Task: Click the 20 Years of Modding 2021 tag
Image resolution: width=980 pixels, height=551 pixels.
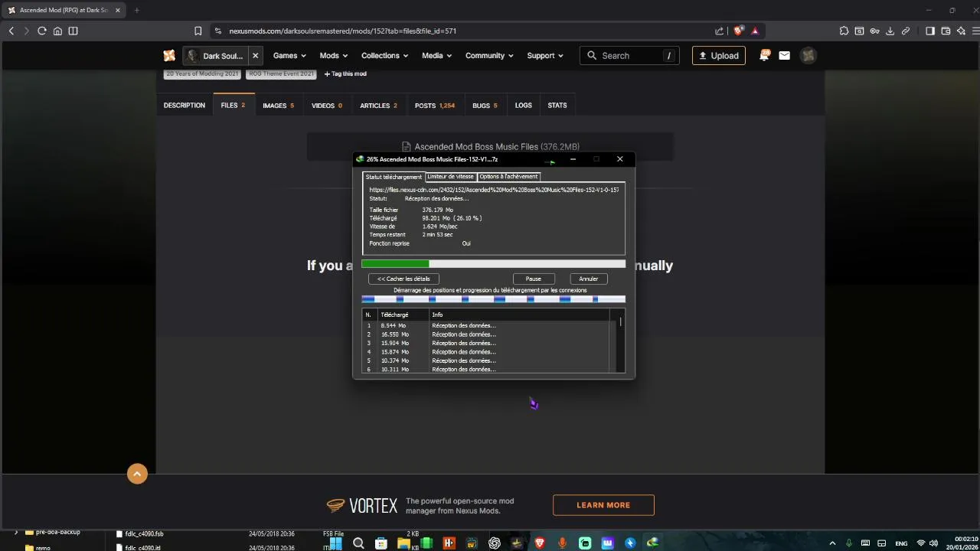Action: pos(202,73)
